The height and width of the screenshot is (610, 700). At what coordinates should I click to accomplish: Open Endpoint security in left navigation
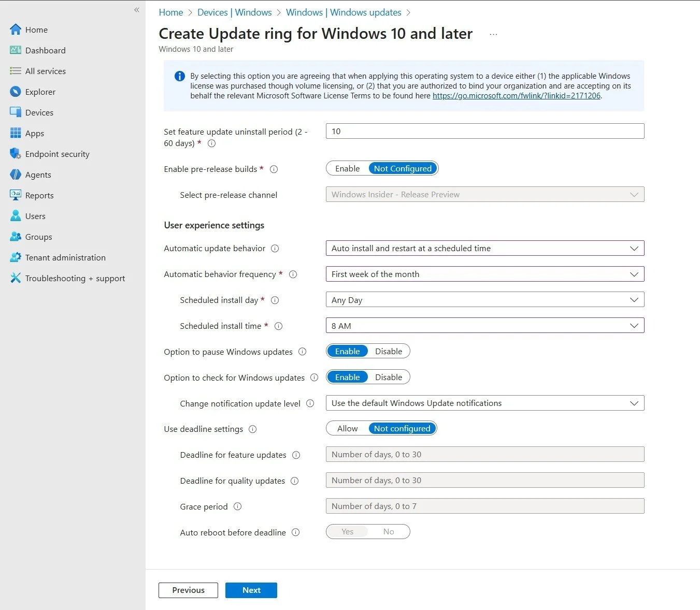point(58,154)
